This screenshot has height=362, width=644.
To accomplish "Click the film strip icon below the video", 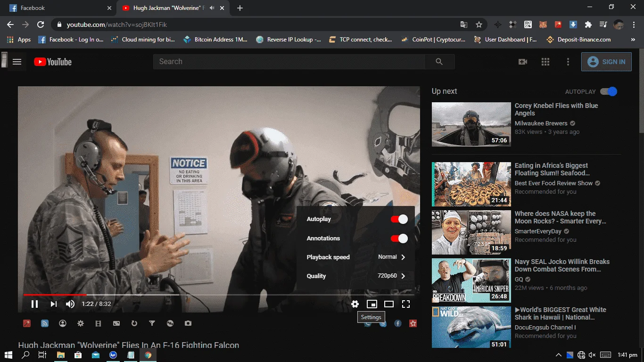I will pos(99,323).
